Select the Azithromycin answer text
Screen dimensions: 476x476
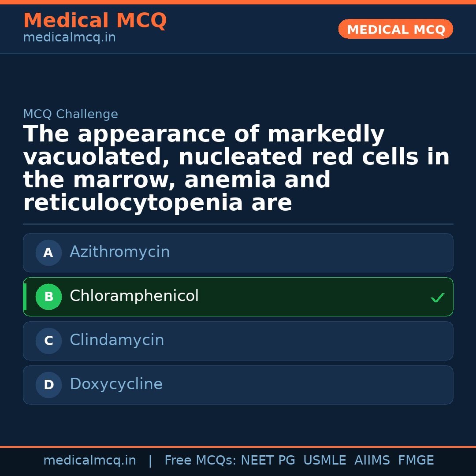coord(119,252)
